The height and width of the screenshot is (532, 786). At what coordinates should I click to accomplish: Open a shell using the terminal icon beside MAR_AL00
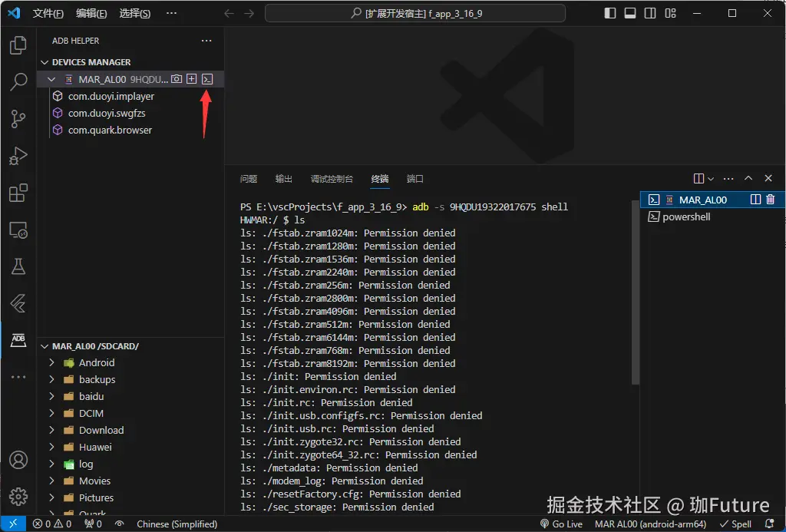207,79
